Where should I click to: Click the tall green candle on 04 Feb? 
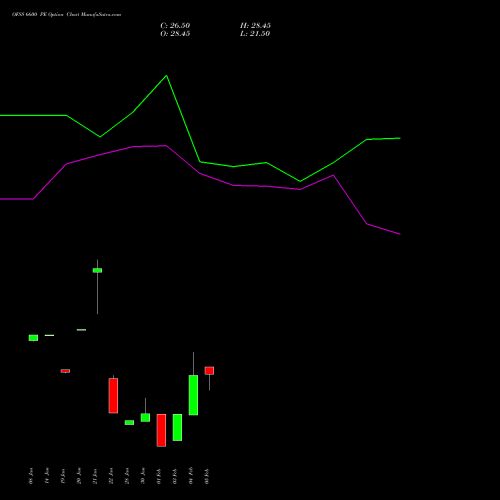193,395
